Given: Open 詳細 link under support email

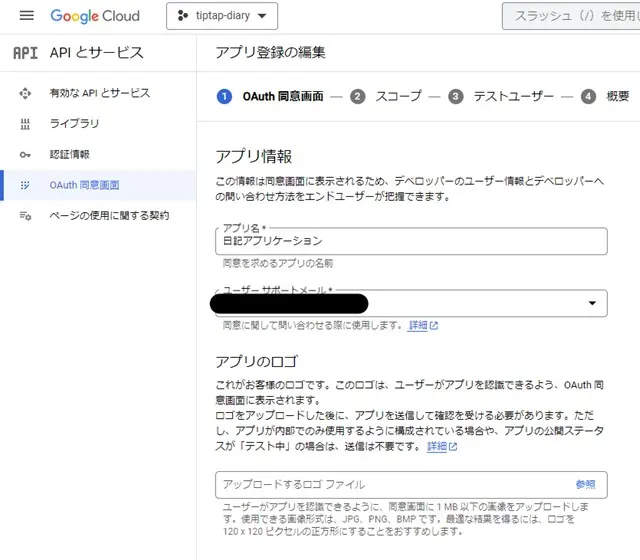Looking at the screenshot, I should pos(422,325).
